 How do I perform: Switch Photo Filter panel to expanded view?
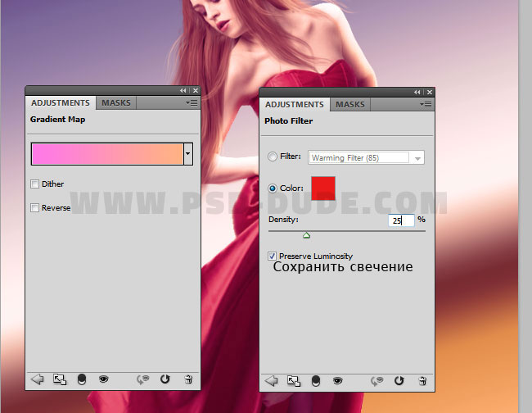pos(294,381)
